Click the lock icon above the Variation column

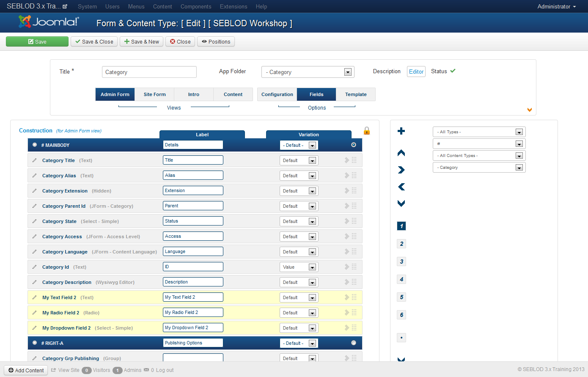coord(367,131)
